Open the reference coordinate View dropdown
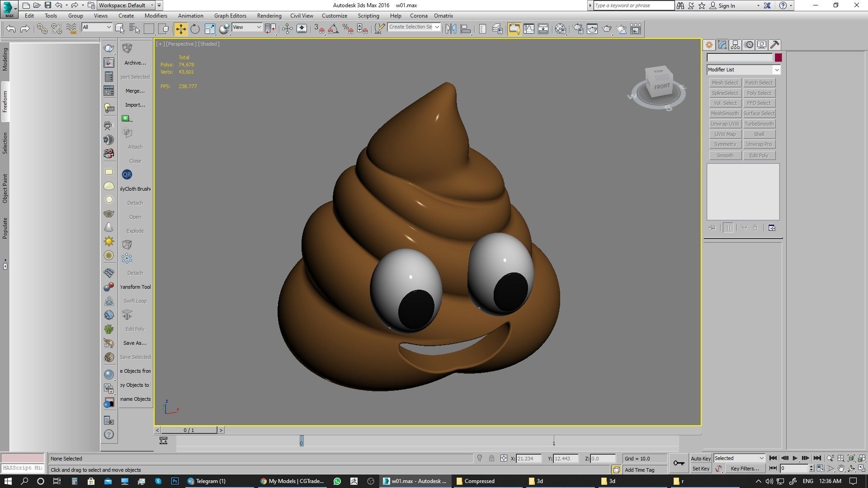 (247, 27)
